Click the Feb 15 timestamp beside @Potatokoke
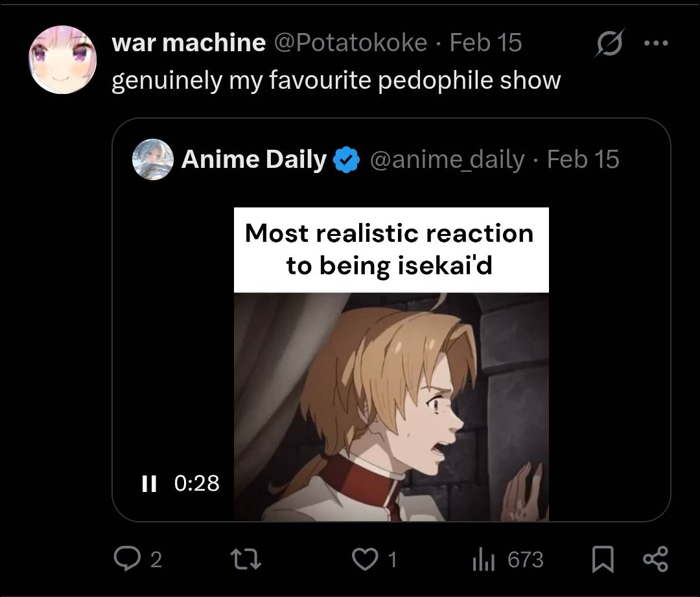Screen dimensions: 700x597 coord(485,43)
